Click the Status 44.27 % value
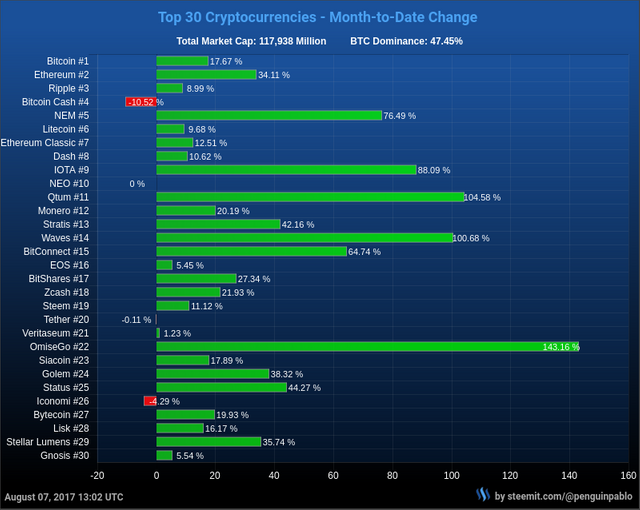The width and height of the screenshot is (640, 510). pyautogui.click(x=304, y=388)
